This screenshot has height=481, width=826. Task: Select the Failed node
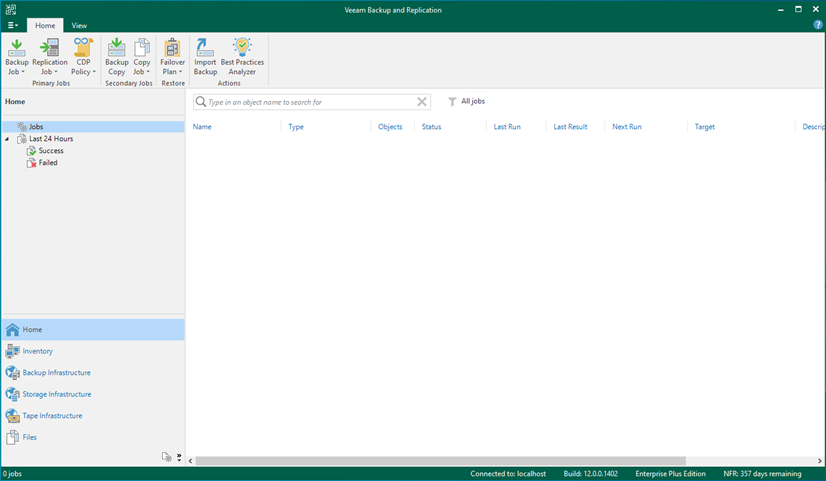coord(47,163)
